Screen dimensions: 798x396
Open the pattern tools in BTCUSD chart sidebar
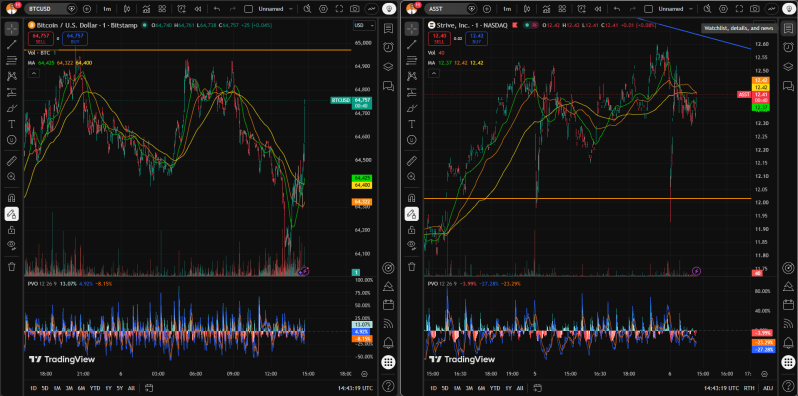(12, 76)
